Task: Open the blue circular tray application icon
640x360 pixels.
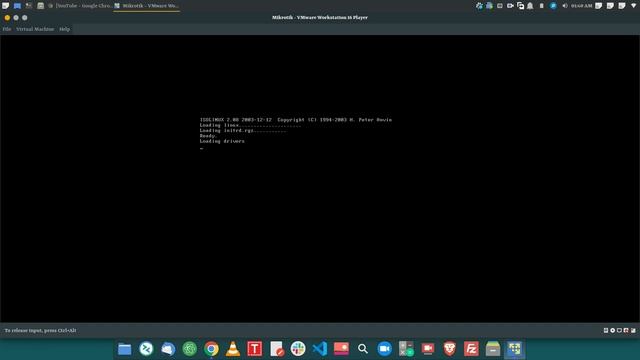Action: 553,6
